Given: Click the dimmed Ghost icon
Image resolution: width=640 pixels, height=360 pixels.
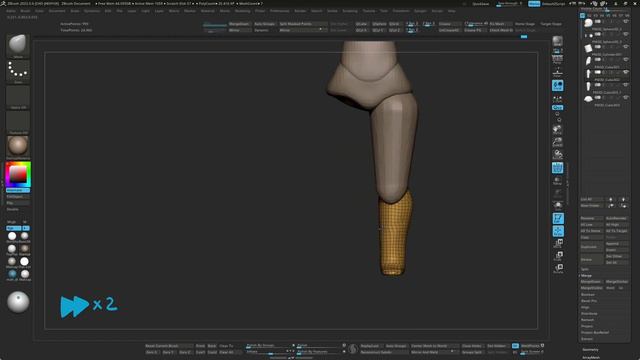Looking at the screenshot, I should point(558,193).
